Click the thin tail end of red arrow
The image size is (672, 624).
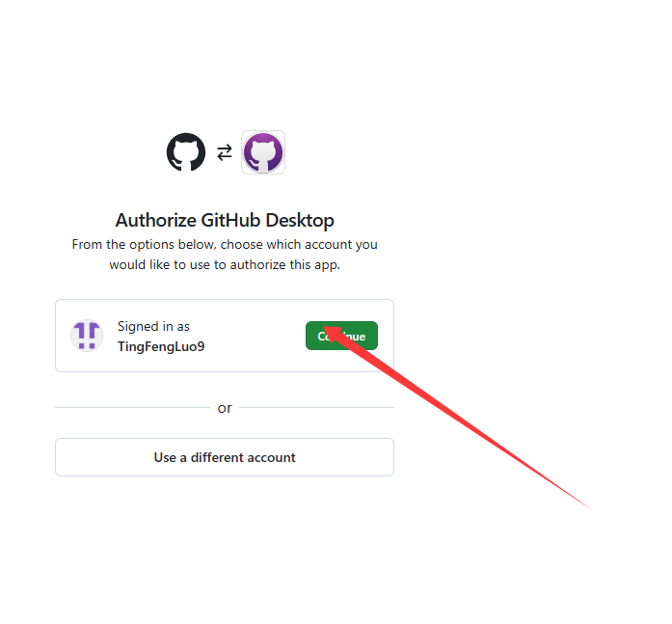(x=587, y=505)
